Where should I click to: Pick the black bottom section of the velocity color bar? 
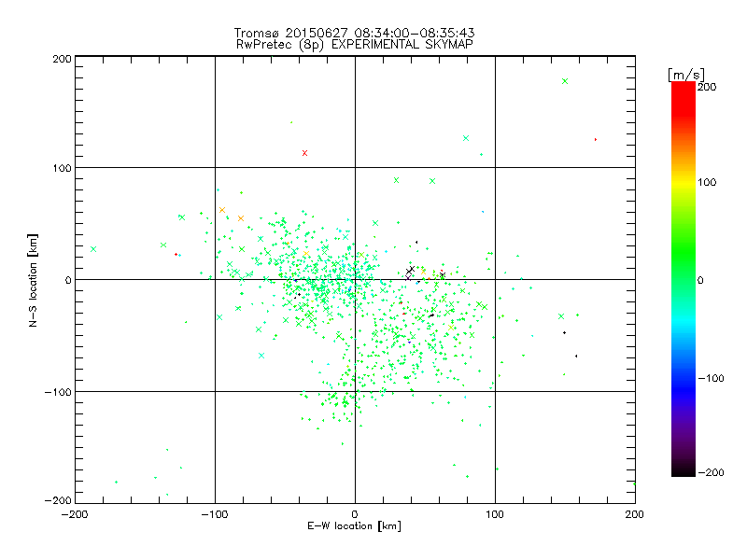(684, 469)
